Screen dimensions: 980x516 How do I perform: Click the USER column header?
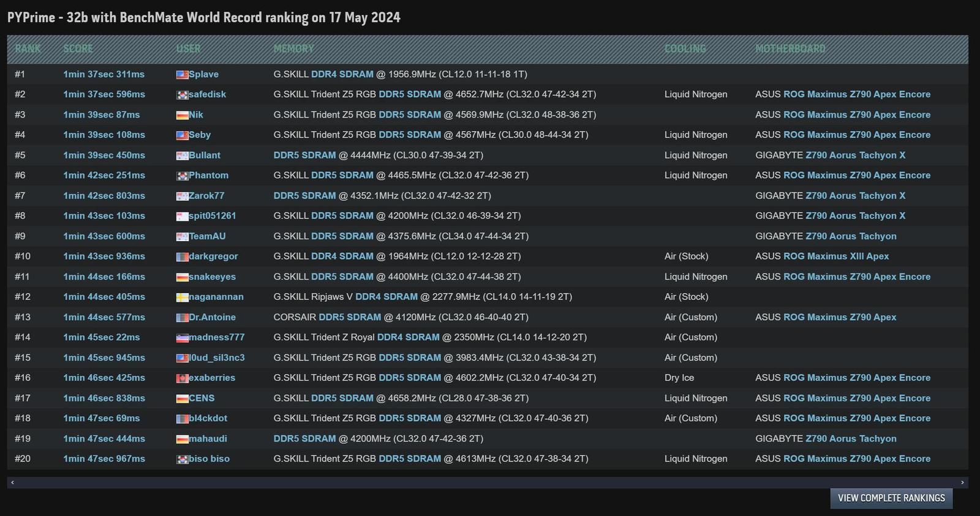[189, 49]
